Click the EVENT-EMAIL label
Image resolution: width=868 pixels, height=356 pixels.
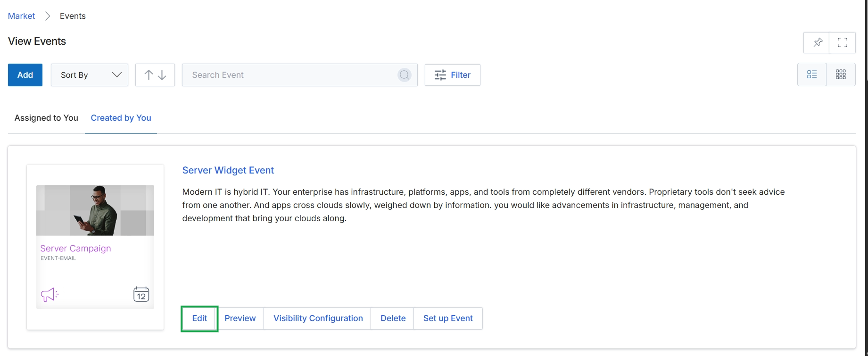click(58, 258)
